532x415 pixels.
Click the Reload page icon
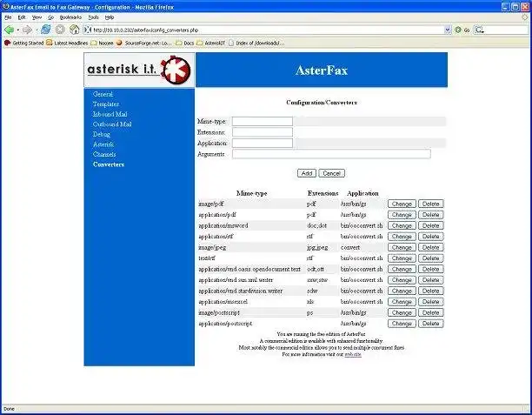point(45,30)
